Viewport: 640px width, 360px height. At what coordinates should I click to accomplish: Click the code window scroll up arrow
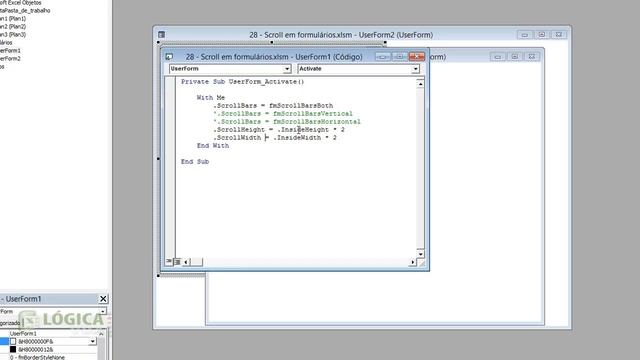click(420, 84)
